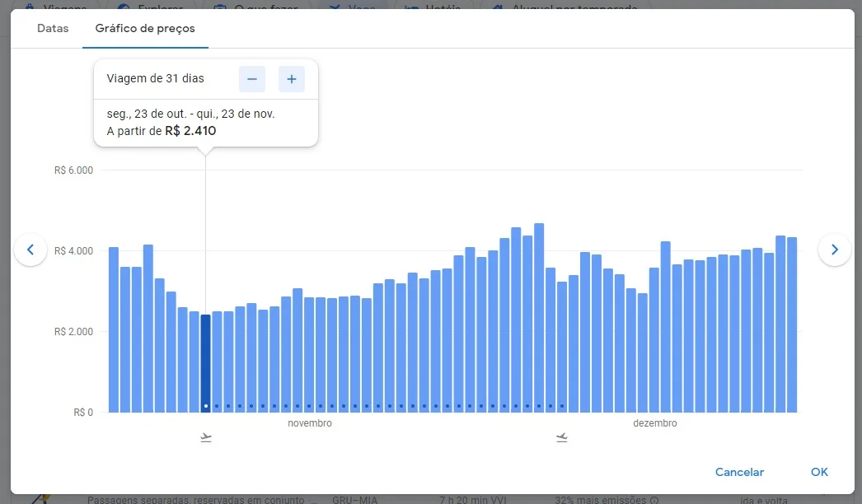The width and height of the screenshot is (862, 504).
Task: Switch to the Datas tab
Action: coord(53,29)
